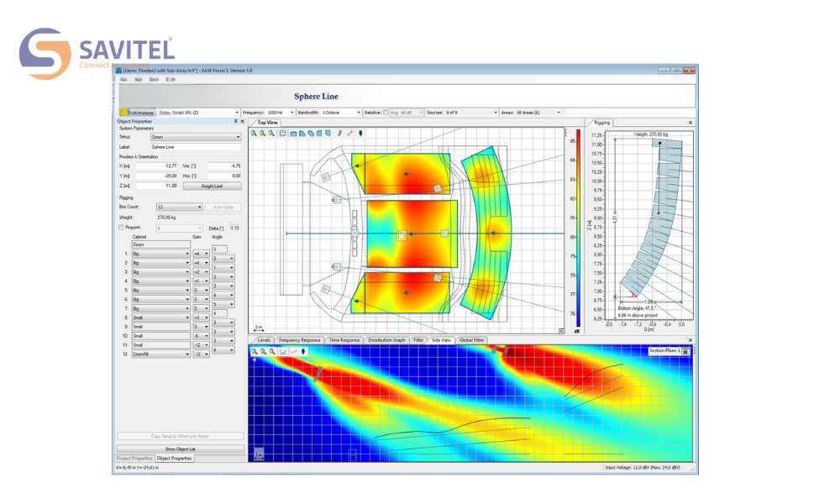Close the Object Properties panel
Image resolution: width=840 pixels, height=504 pixels.
point(242,122)
